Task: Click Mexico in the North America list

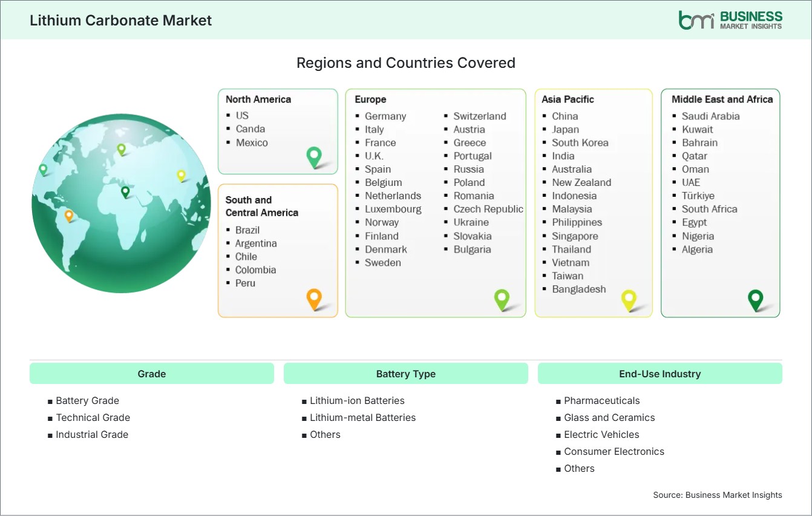Action: 252,143
